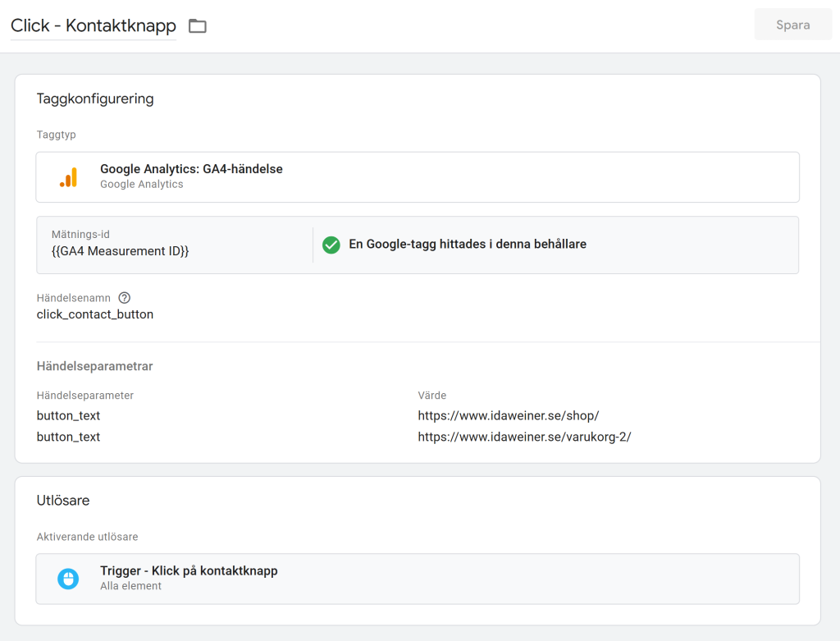Click the Händelsenamn label
The height and width of the screenshot is (641, 840).
click(73, 298)
